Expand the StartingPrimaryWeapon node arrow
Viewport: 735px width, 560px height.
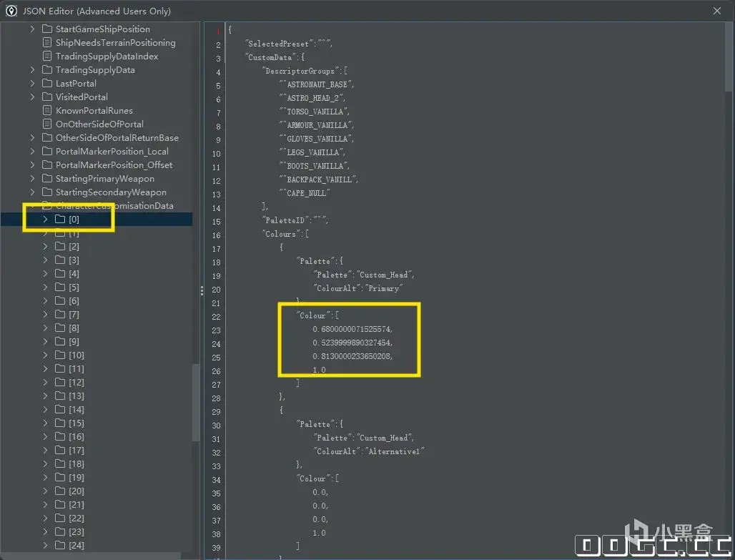point(32,179)
